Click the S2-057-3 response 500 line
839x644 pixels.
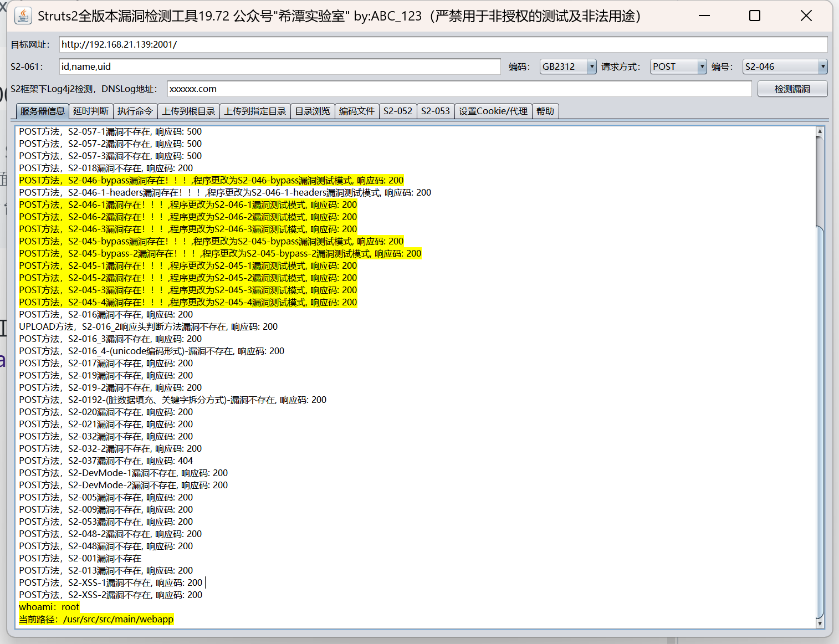[110, 156]
